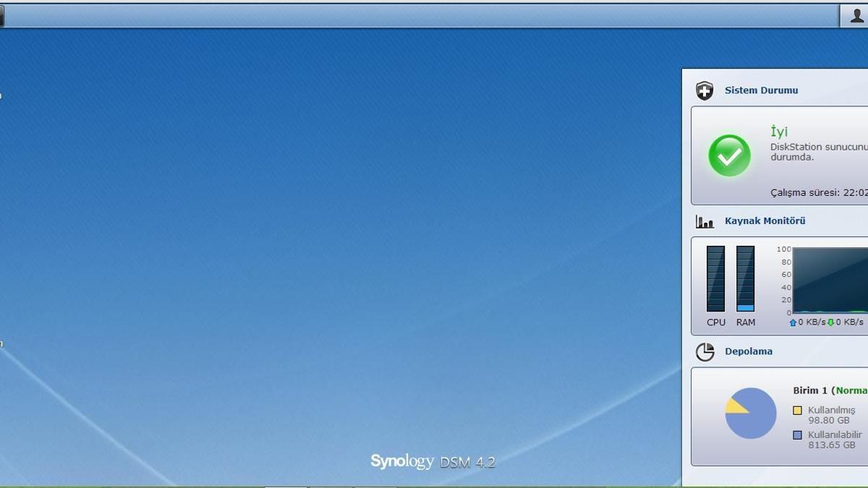The width and height of the screenshot is (868, 488).
Task: Click the green checkmark status icon
Action: pos(729,155)
